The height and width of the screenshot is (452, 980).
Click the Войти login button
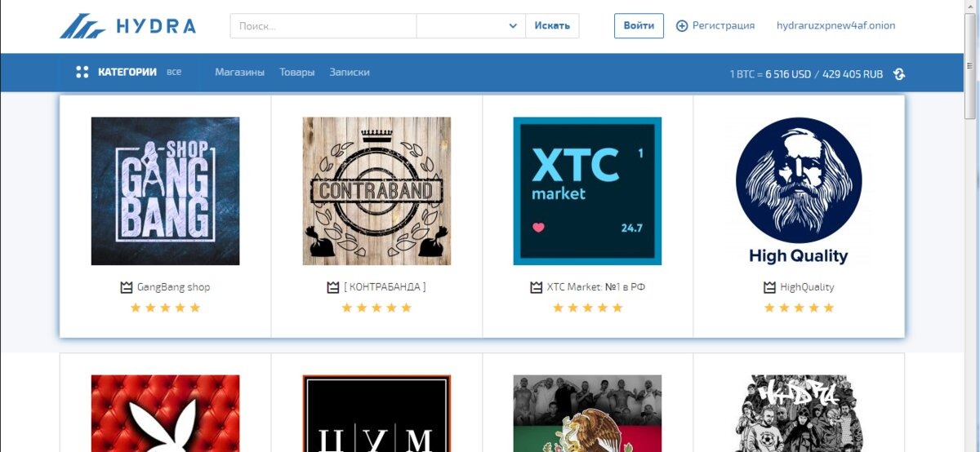(x=639, y=26)
